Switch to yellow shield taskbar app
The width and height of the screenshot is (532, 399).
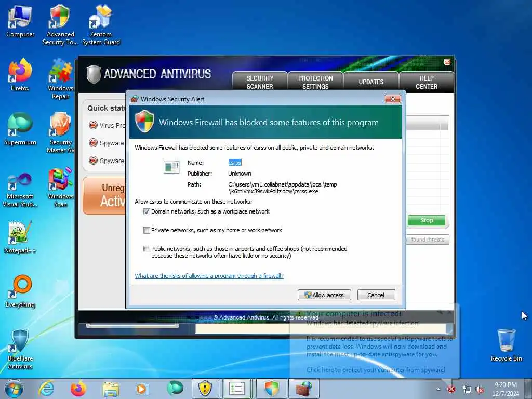(x=205, y=389)
